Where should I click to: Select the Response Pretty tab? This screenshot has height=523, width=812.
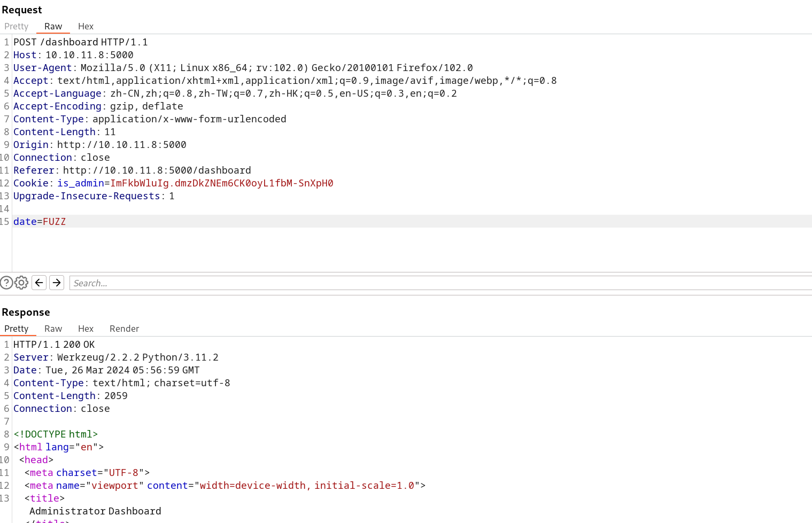click(16, 329)
